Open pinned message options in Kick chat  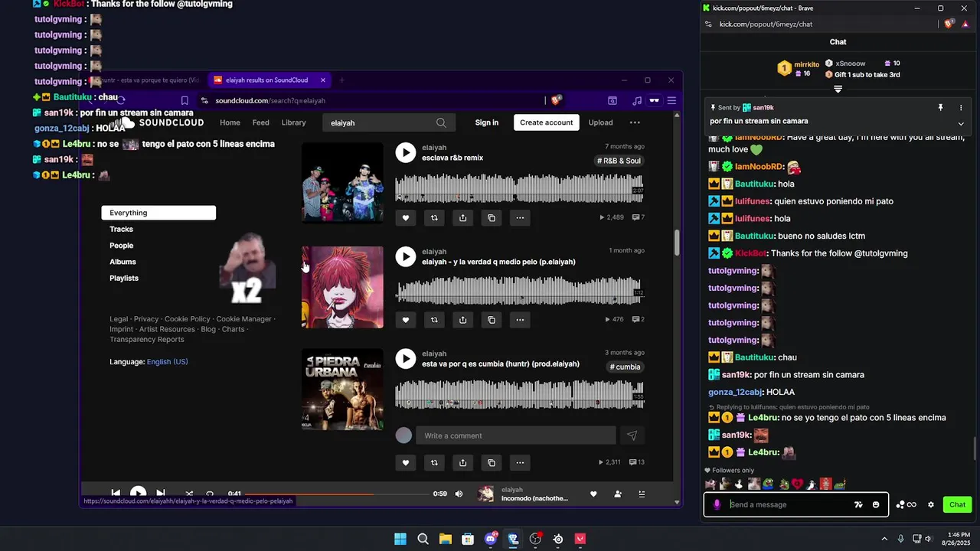tap(961, 108)
